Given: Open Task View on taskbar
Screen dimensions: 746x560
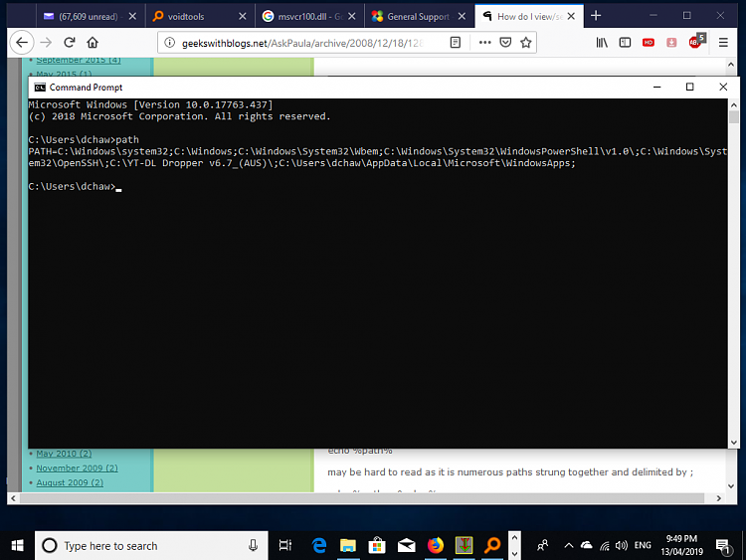Looking at the screenshot, I should [x=285, y=545].
